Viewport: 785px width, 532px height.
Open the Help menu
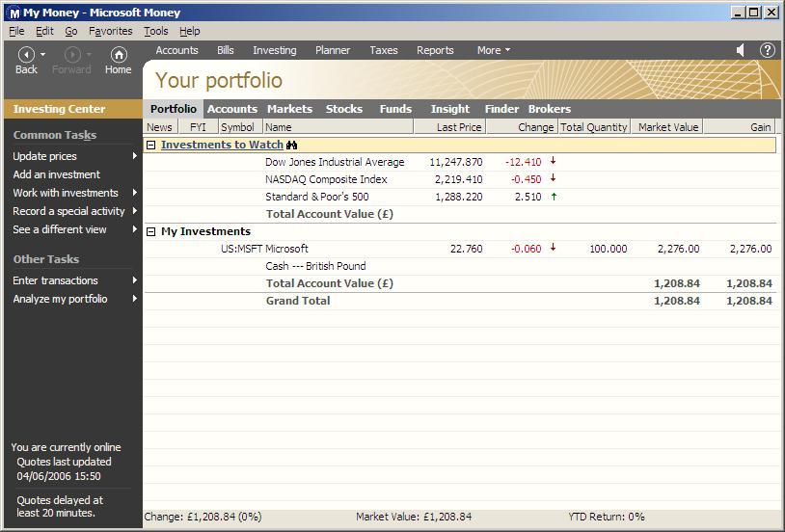click(x=190, y=31)
